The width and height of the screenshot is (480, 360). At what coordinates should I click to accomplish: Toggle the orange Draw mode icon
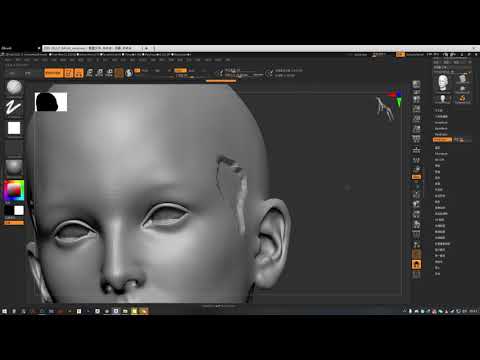click(x=79, y=73)
